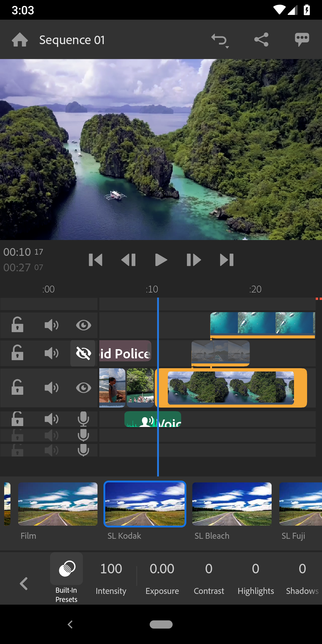Screen dimensions: 322x644
Task: Toggle lock on the Police title track
Action: pyautogui.click(x=17, y=353)
